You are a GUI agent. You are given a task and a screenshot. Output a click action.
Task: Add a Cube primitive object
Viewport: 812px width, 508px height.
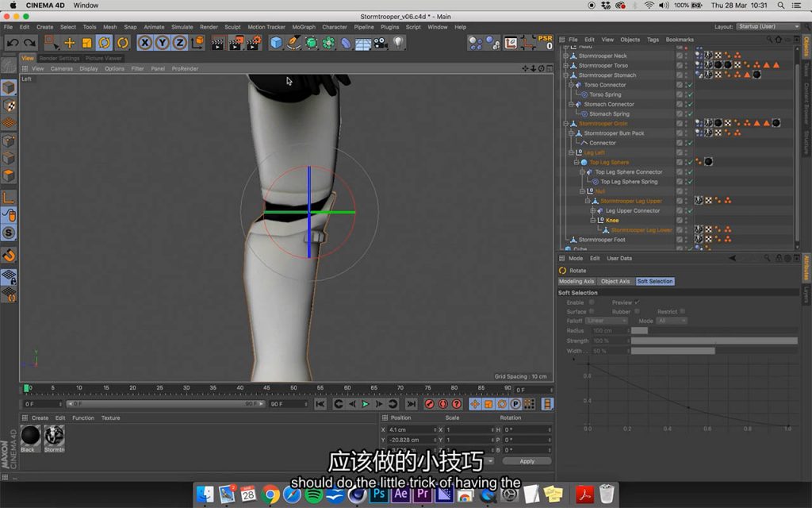coord(277,43)
